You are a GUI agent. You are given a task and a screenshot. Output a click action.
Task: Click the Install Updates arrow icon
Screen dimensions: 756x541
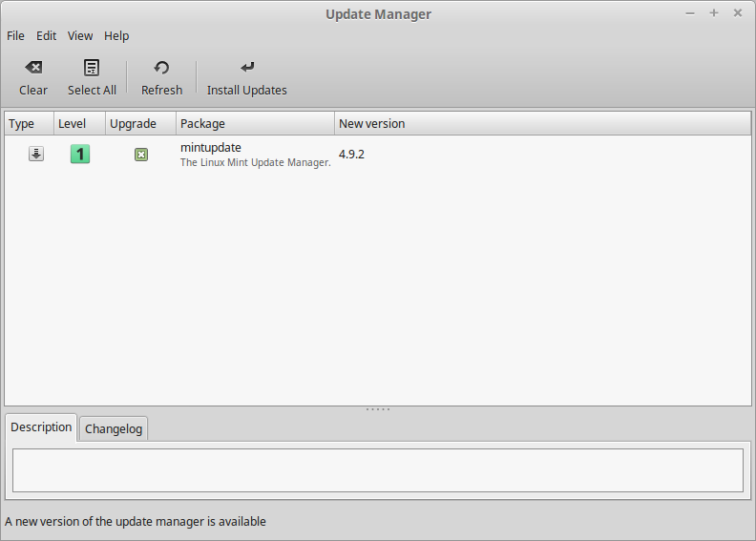pyautogui.click(x=247, y=67)
